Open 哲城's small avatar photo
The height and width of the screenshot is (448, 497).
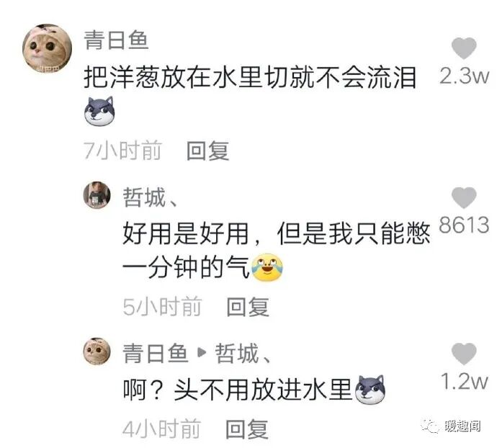tap(97, 195)
